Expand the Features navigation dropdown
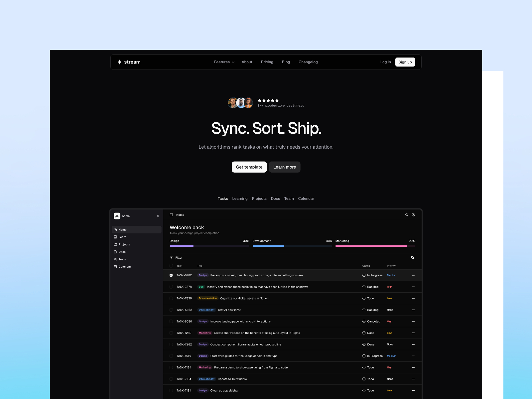The height and width of the screenshot is (399, 532). coord(224,62)
